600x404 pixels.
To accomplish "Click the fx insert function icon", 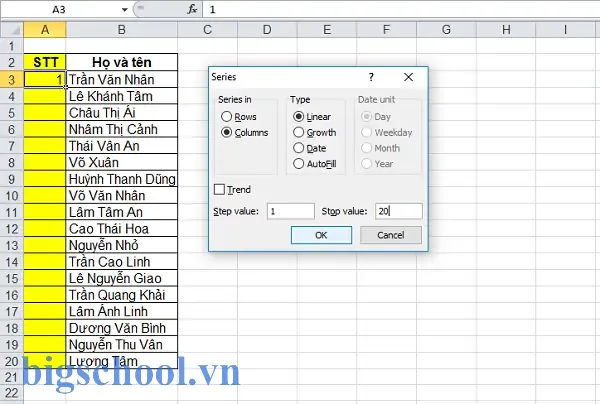I will (x=192, y=9).
